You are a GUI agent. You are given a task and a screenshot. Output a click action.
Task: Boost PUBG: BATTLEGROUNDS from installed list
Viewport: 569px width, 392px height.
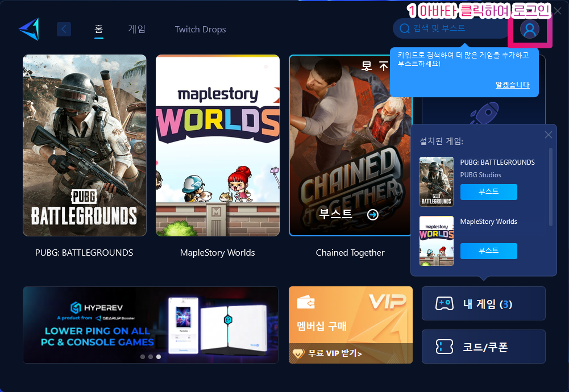pyautogui.click(x=488, y=192)
